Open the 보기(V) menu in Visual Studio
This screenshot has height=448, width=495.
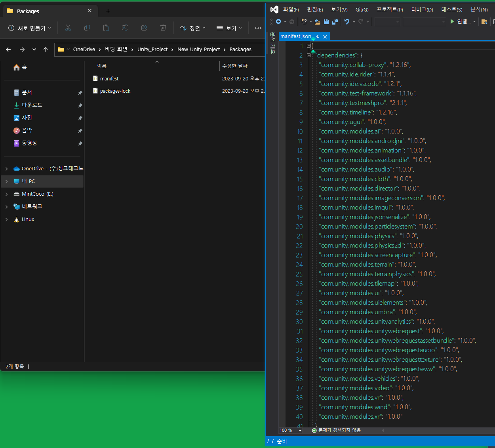tap(339, 10)
